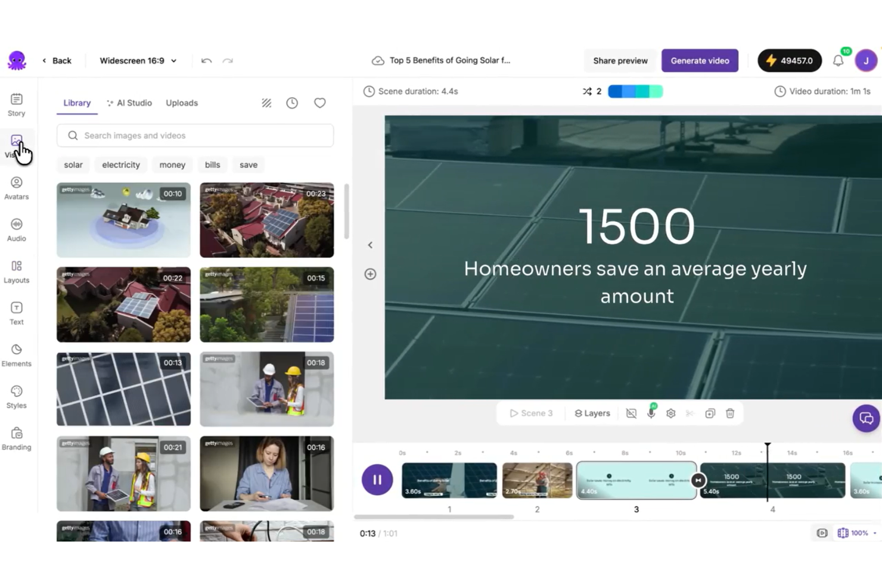882x588 pixels.
Task: Pause the timeline playback
Action: click(x=377, y=480)
